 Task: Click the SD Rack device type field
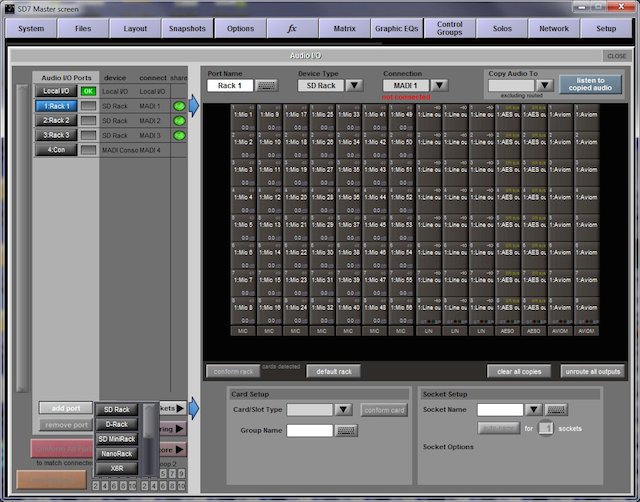pyautogui.click(x=321, y=85)
